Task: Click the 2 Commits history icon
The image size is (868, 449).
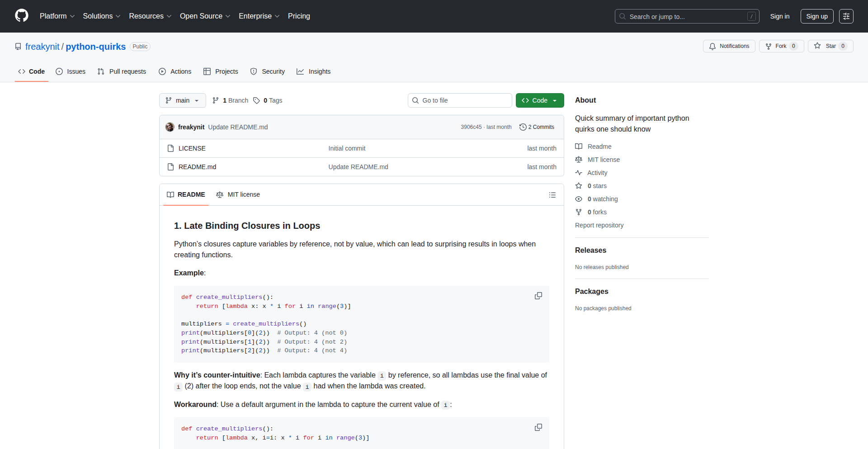Action: (523, 127)
